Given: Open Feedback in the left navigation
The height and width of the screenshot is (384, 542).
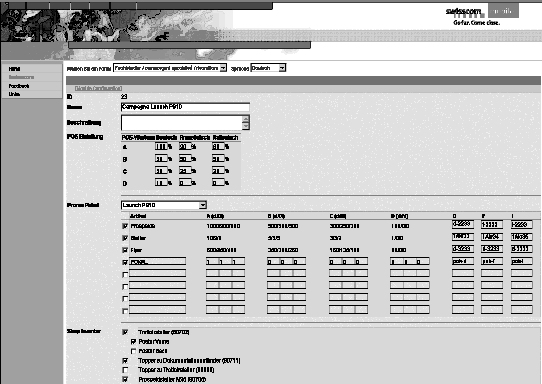Looking at the screenshot, I should click(19, 86).
